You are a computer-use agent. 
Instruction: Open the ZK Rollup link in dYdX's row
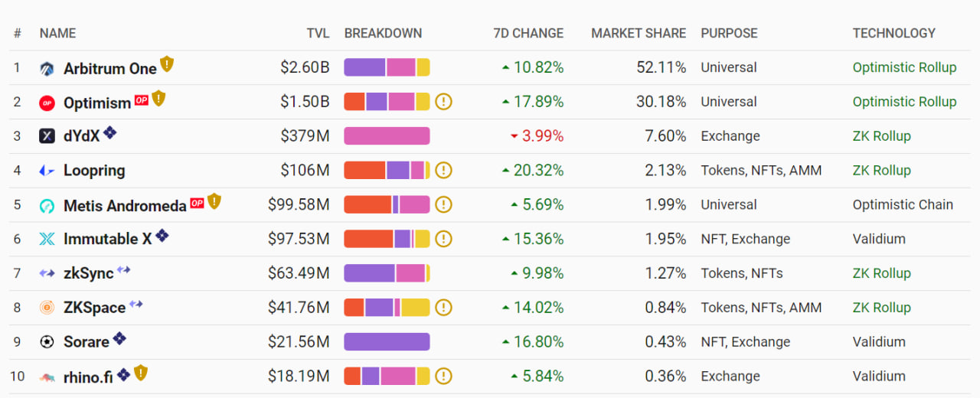pos(882,136)
